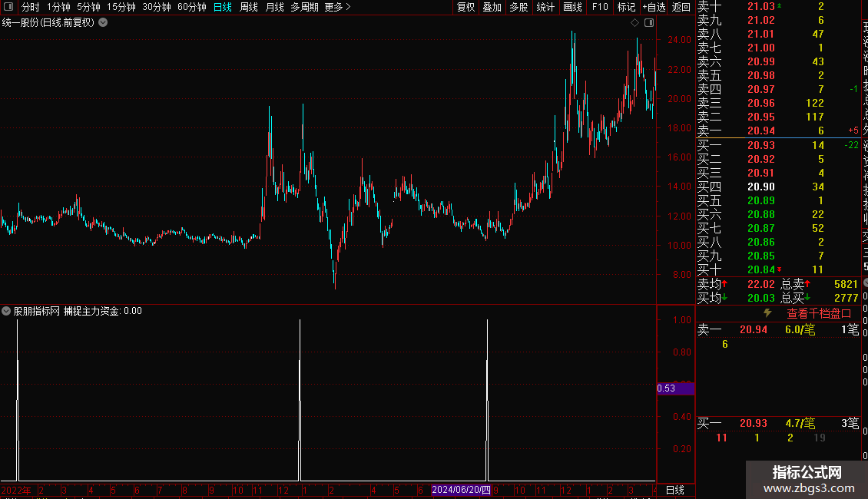Open the 画线 drawing tools

pos(572,7)
